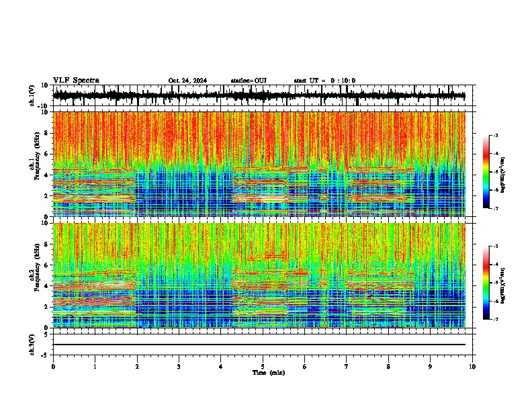Click time axis tick label 9
532x411 pixels.
pyautogui.click(x=430, y=367)
